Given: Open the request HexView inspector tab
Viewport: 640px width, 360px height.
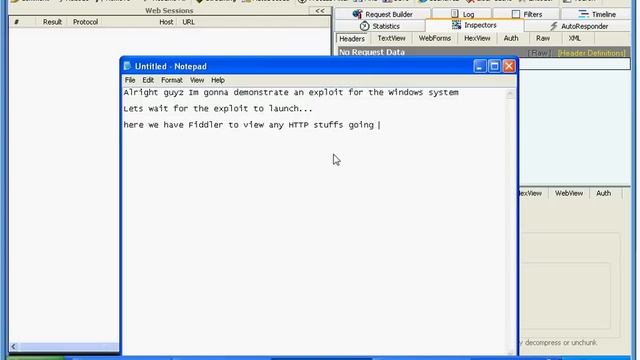Looking at the screenshot, I should point(477,38).
